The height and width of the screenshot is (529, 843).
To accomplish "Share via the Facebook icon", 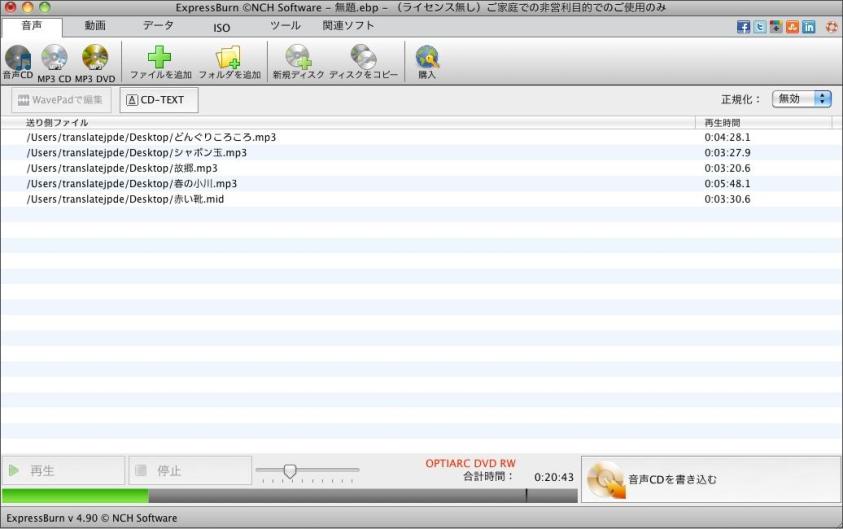I will tap(744, 27).
